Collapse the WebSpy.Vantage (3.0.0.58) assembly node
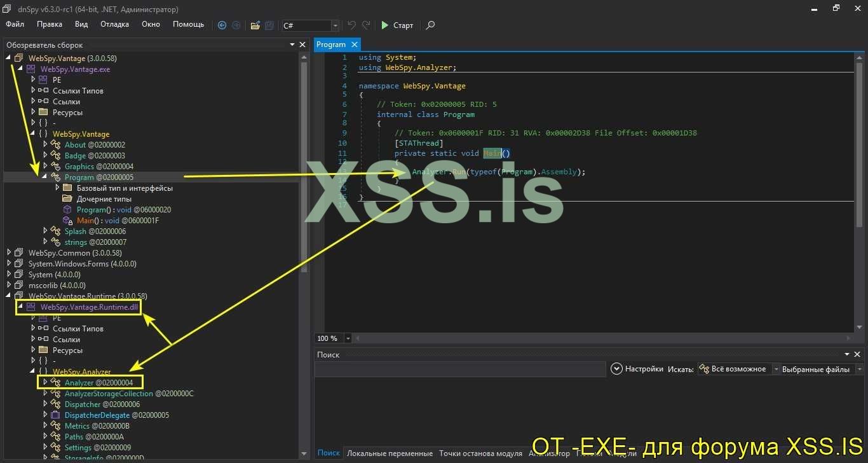 8,59
